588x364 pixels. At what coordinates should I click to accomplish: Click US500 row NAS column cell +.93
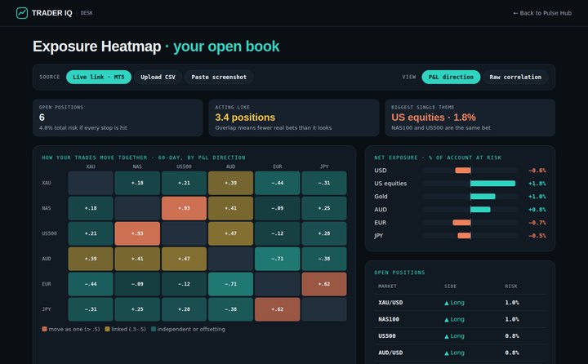(x=137, y=233)
